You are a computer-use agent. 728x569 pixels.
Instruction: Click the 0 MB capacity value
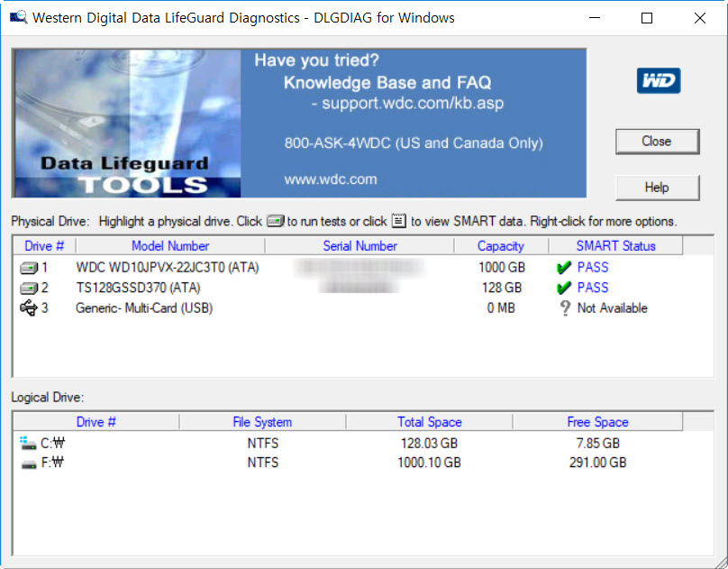501,308
